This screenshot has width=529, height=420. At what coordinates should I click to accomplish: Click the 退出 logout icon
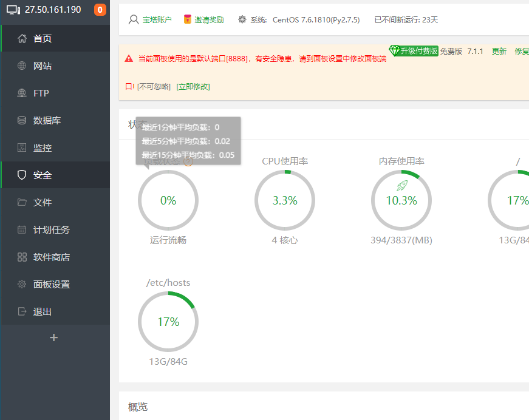tap(22, 312)
